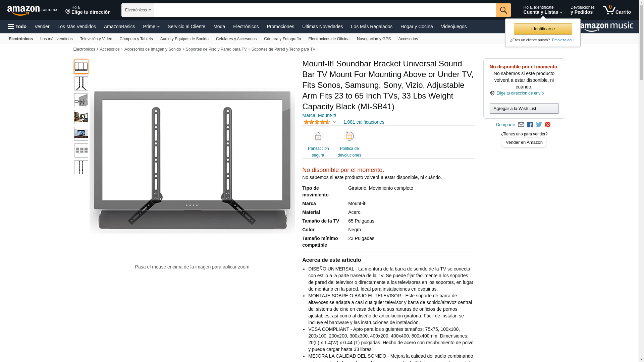Share product via email envelope icon
The height and width of the screenshot is (362, 644).
[521, 125]
